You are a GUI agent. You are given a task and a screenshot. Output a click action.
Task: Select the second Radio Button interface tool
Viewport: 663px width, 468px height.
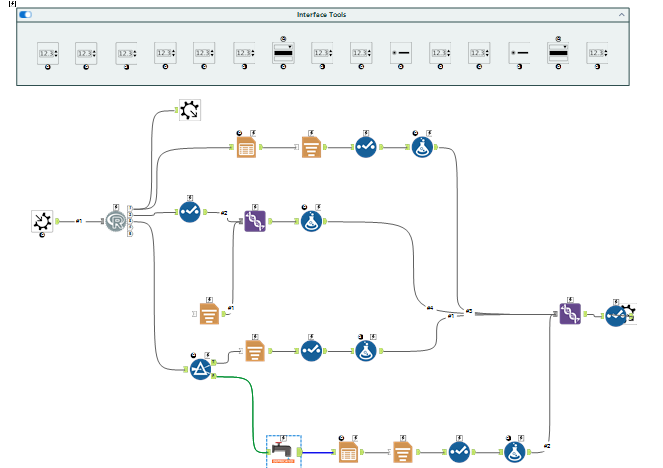click(x=519, y=53)
